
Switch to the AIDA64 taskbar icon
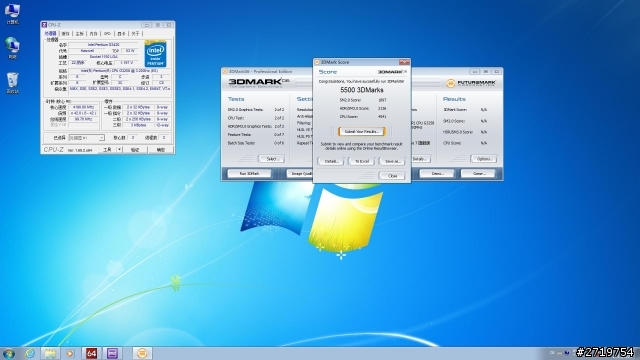[x=91, y=353]
